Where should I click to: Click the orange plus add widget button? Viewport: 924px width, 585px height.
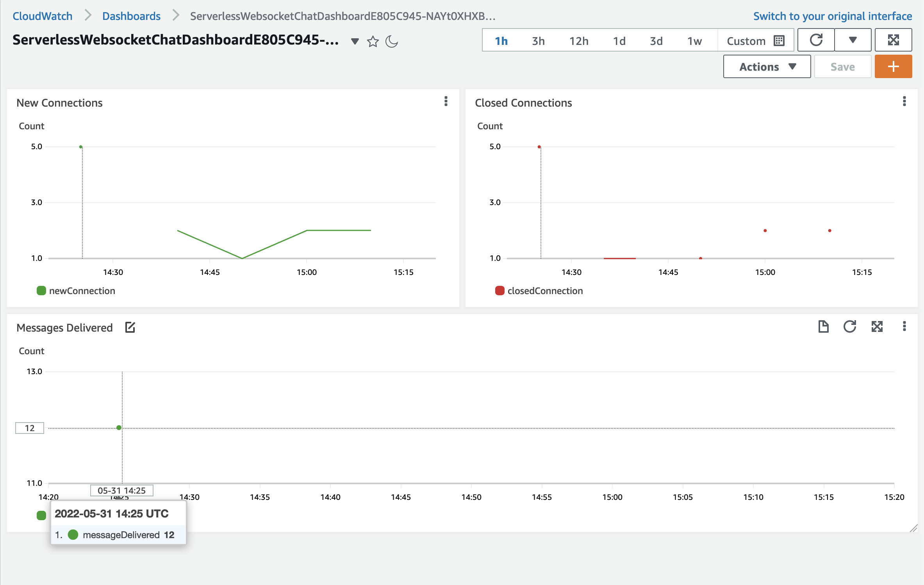tap(893, 67)
